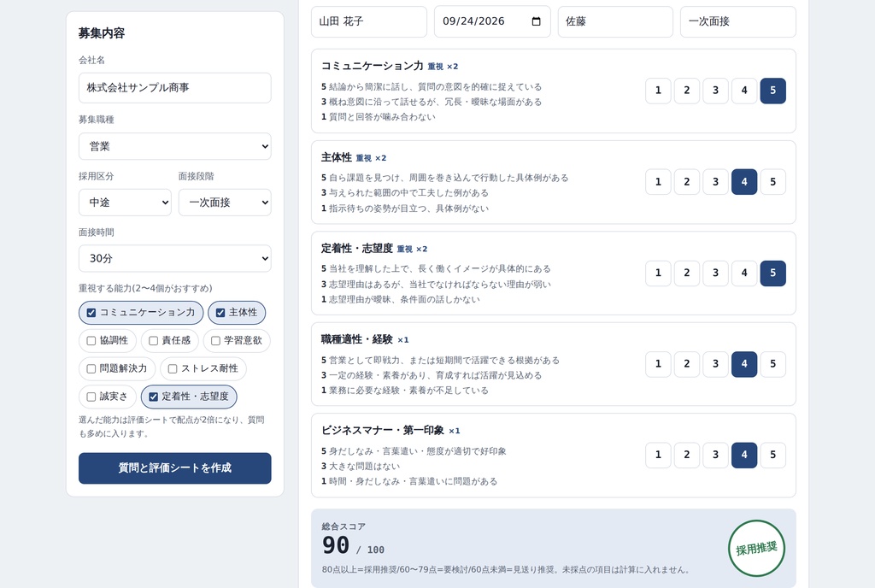Rate コミュニケーション力 as 4
Image resolution: width=875 pixels, height=588 pixels.
coord(744,91)
